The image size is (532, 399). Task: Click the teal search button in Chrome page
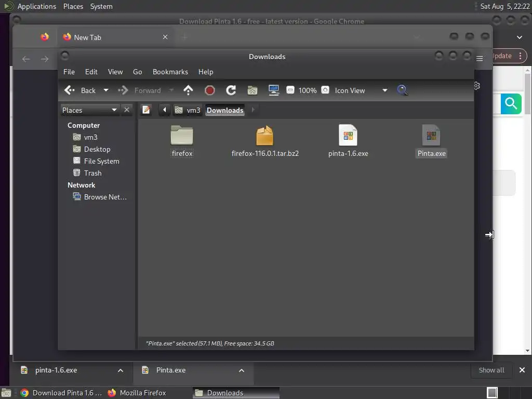(511, 103)
